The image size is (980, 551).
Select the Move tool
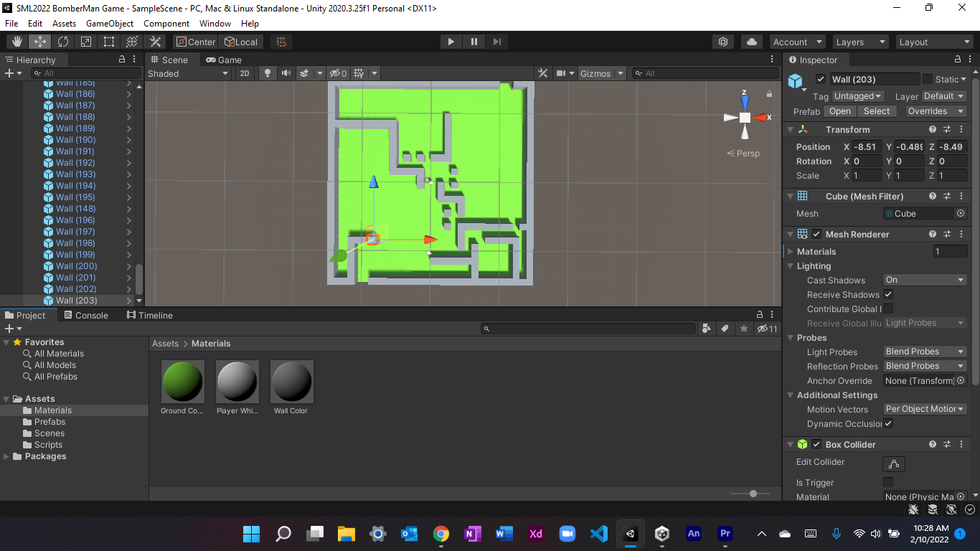39,42
